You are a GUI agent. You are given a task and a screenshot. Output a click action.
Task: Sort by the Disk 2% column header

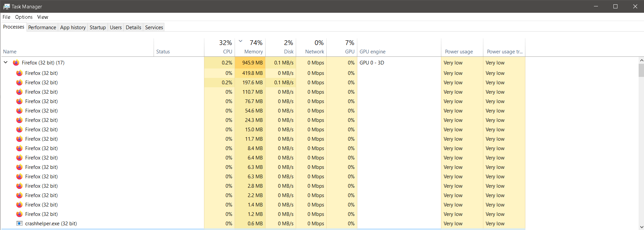pyautogui.click(x=281, y=47)
